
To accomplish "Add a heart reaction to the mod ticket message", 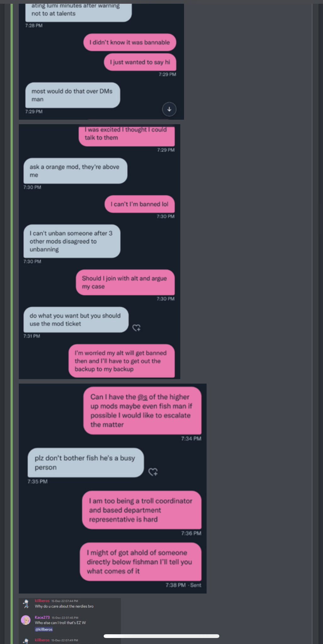I will click(136, 328).
